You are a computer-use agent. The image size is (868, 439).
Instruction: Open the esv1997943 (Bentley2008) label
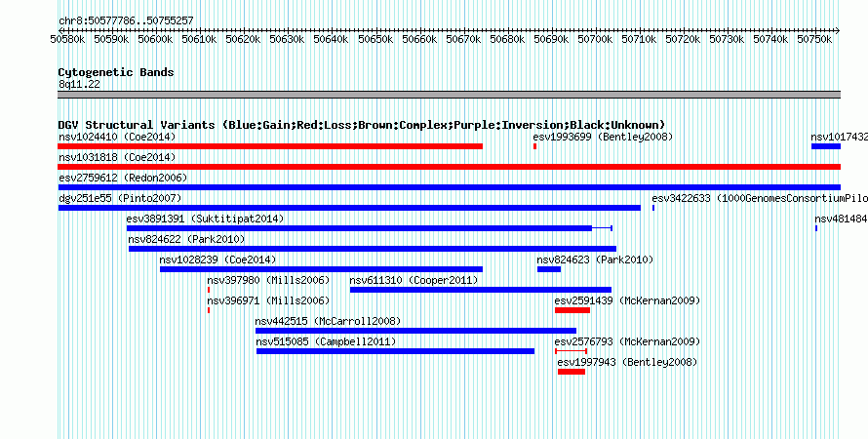(627, 362)
